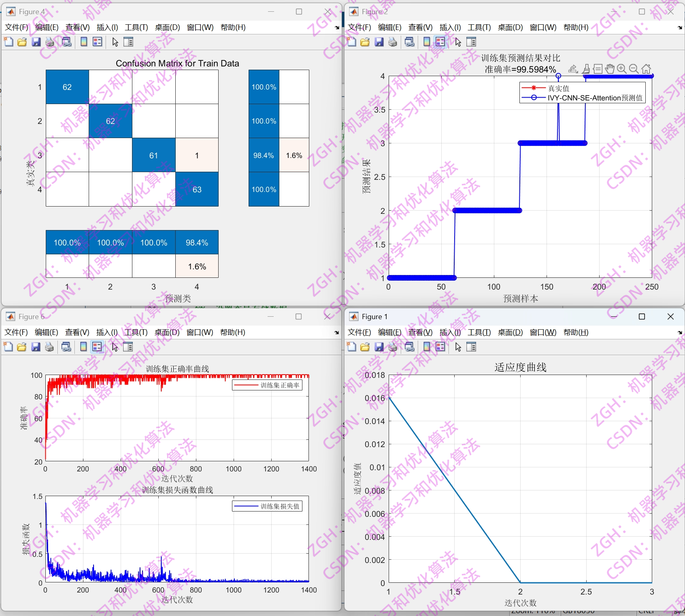The image size is (685, 616).
Task: Open 文件(F) menu in Figure 4
Action: tap(17, 27)
